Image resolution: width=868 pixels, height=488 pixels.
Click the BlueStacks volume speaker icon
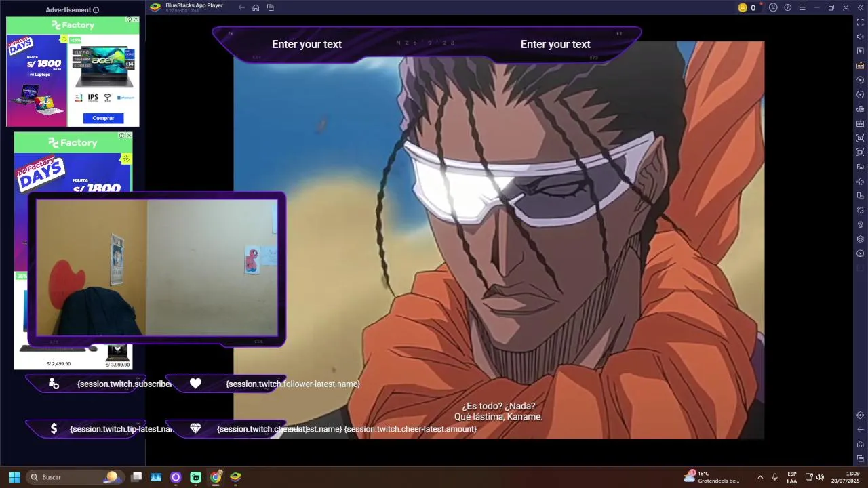click(x=861, y=37)
